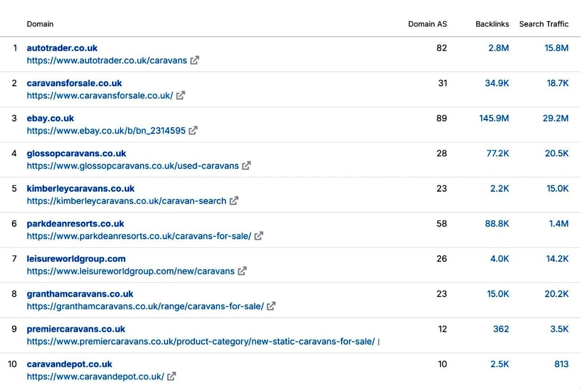Click kimberleycaravans caravan-search external link icon

pos(233,200)
